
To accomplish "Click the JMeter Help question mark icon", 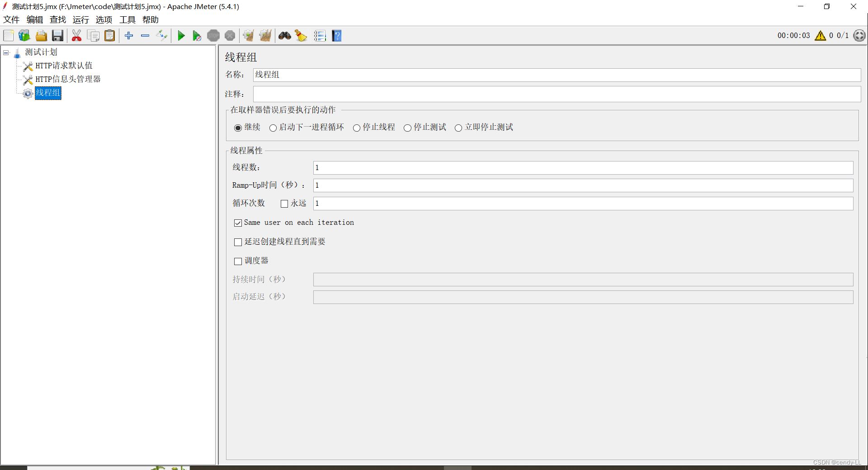I will click(x=337, y=35).
